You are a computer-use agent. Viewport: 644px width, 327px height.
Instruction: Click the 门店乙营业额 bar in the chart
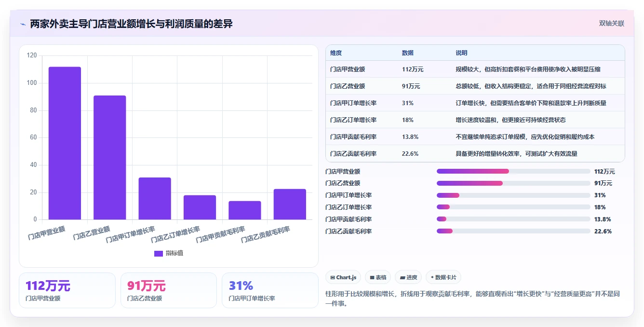pyautogui.click(x=109, y=158)
